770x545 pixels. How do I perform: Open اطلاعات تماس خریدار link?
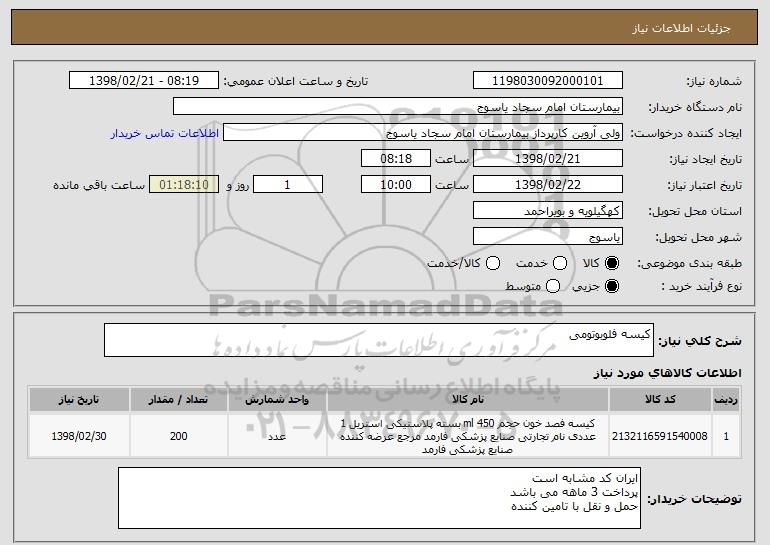[165, 133]
